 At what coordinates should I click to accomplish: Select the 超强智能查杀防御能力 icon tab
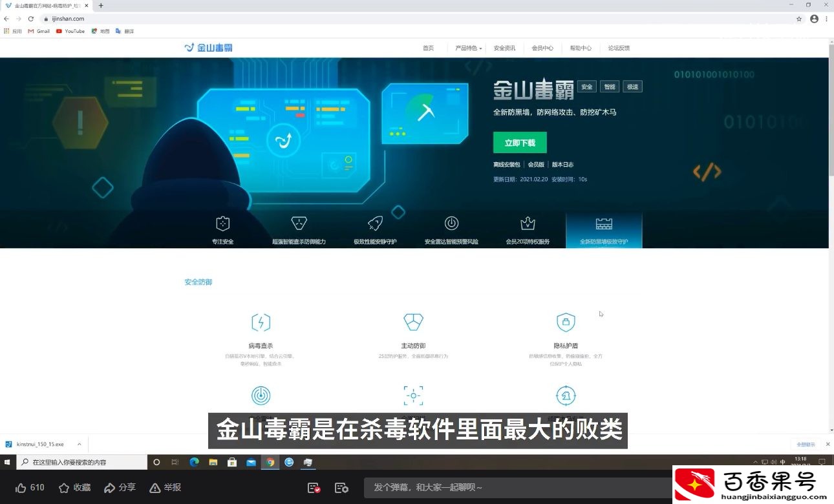pos(299,231)
